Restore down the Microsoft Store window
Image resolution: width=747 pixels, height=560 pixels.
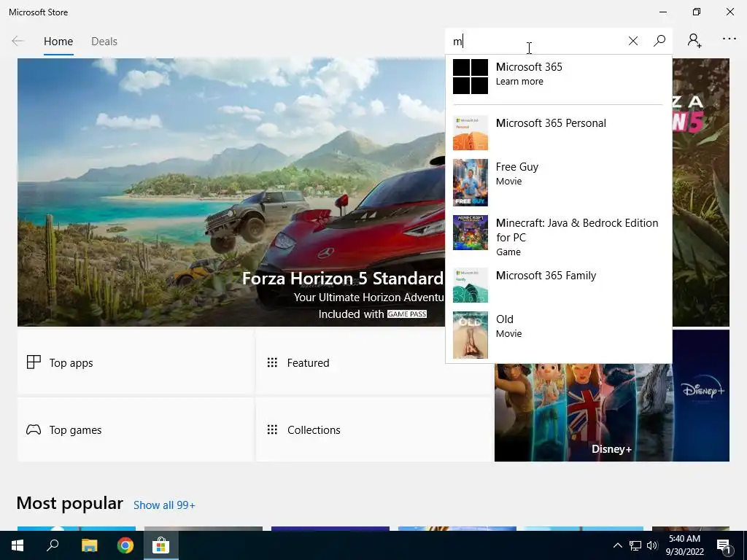(697, 12)
